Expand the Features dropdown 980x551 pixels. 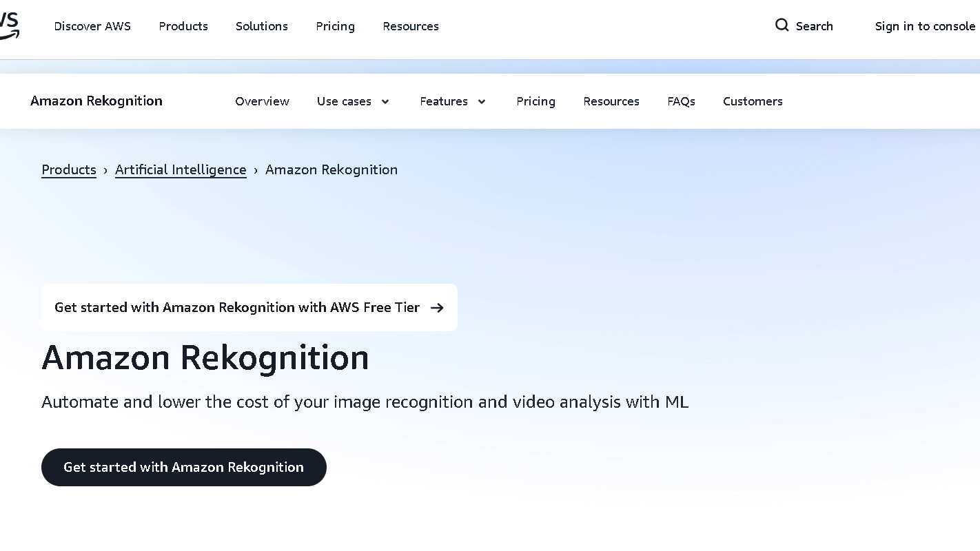coord(453,101)
